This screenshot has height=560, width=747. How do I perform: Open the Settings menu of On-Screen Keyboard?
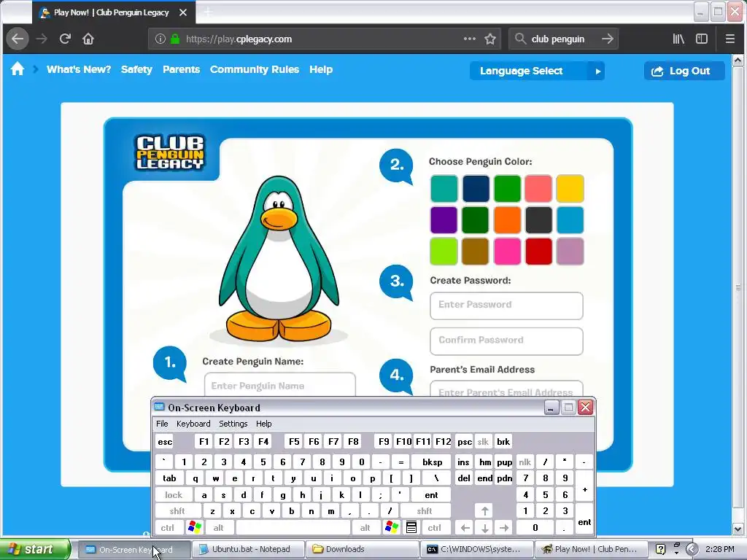(x=233, y=424)
